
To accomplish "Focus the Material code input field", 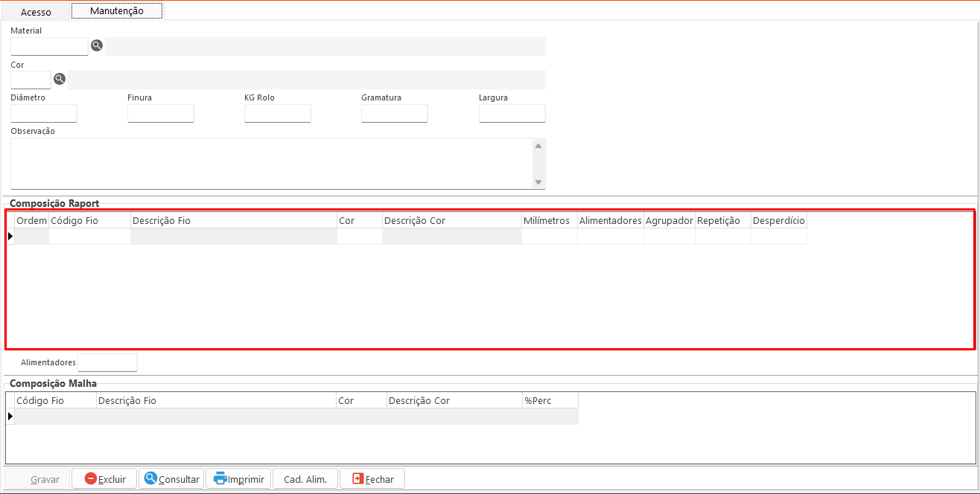I will tap(49, 46).
